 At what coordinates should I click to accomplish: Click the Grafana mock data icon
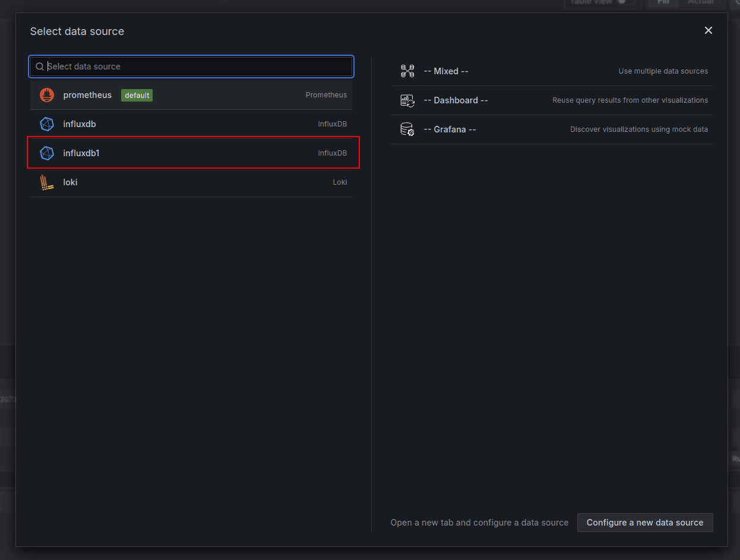[407, 129]
